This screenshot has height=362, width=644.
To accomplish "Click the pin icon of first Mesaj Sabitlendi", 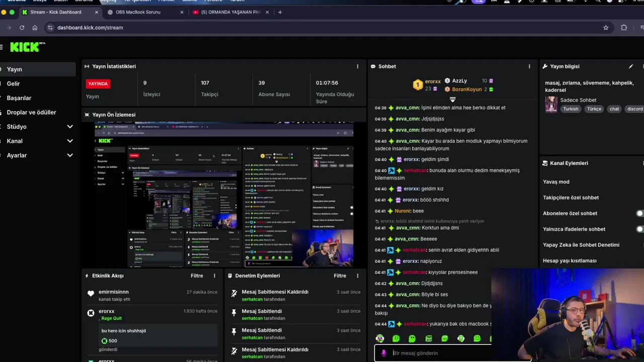I will point(234,313).
